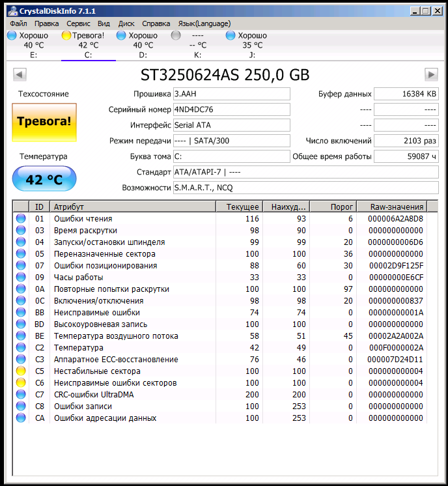The height and width of the screenshot is (486, 448).
Task: Sort by the Текущее column header
Action: [239, 207]
